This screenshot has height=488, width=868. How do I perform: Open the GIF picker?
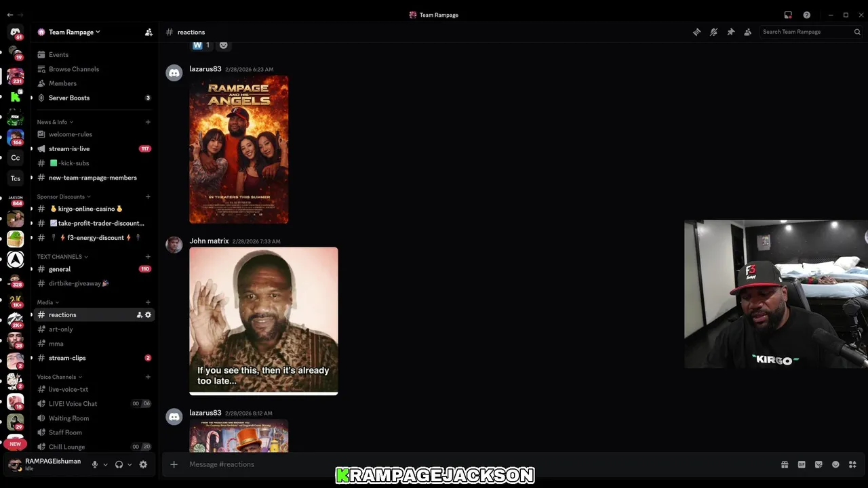point(802,464)
